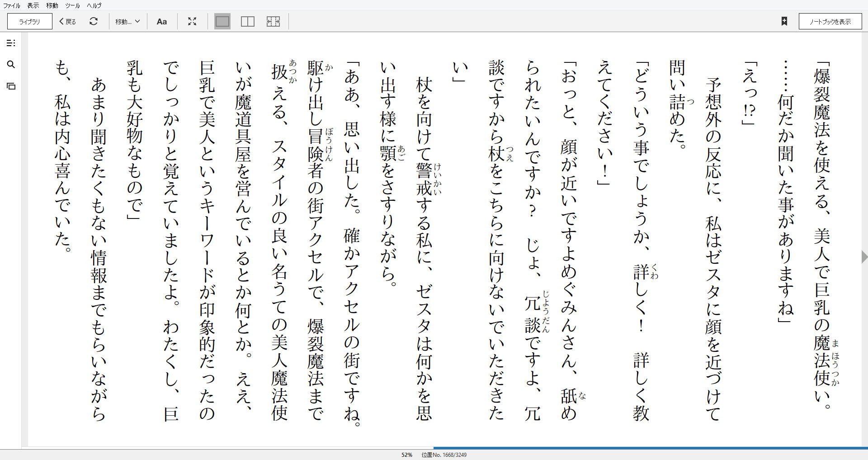Open the 移動 menu in menu bar
This screenshot has height=460, width=868.
click(x=52, y=5)
